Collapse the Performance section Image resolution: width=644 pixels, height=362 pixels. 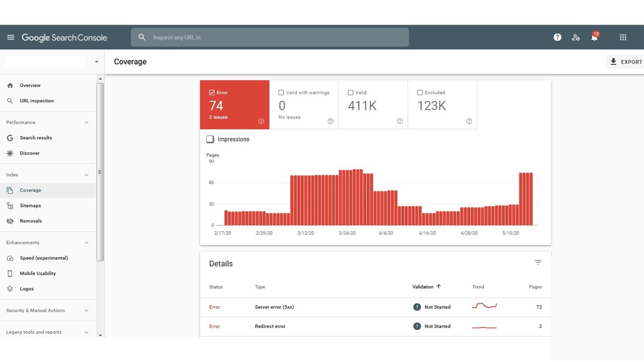[86, 123]
